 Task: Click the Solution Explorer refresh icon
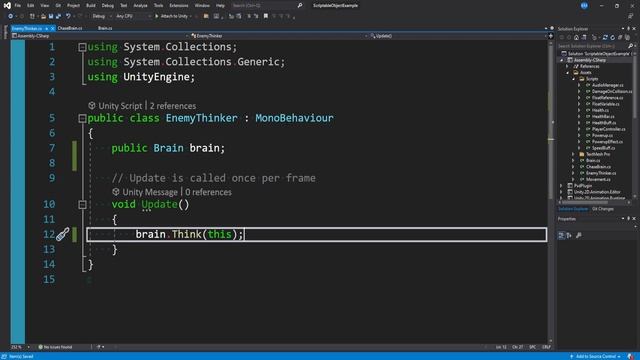click(612, 38)
